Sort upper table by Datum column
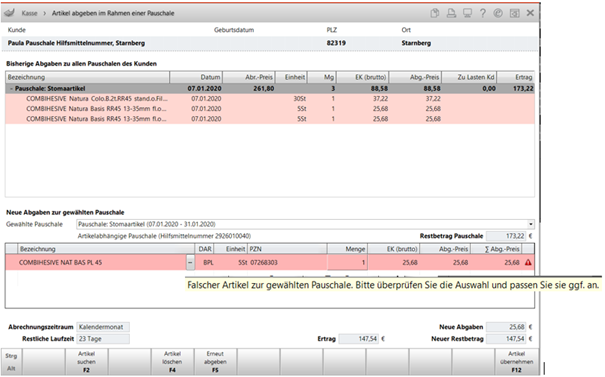 click(x=196, y=77)
